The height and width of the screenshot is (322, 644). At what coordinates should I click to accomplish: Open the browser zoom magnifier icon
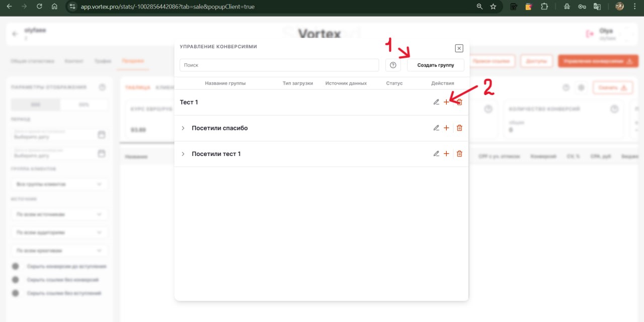pyautogui.click(x=479, y=7)
